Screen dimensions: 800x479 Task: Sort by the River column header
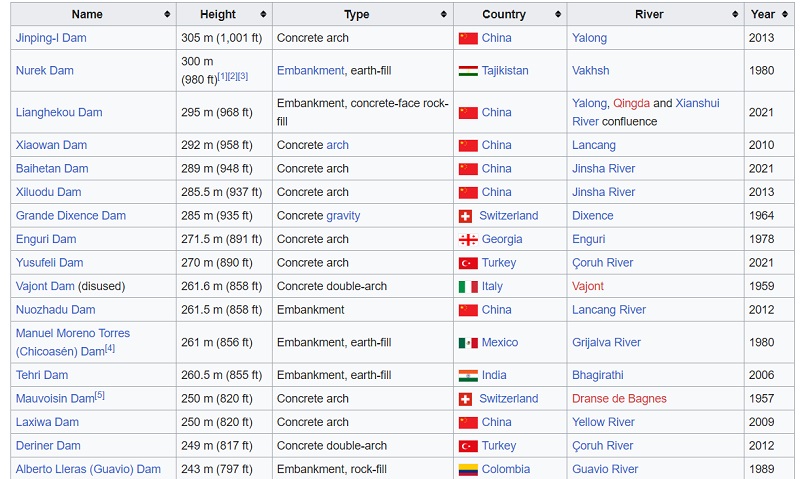click(x=649, y=14)
